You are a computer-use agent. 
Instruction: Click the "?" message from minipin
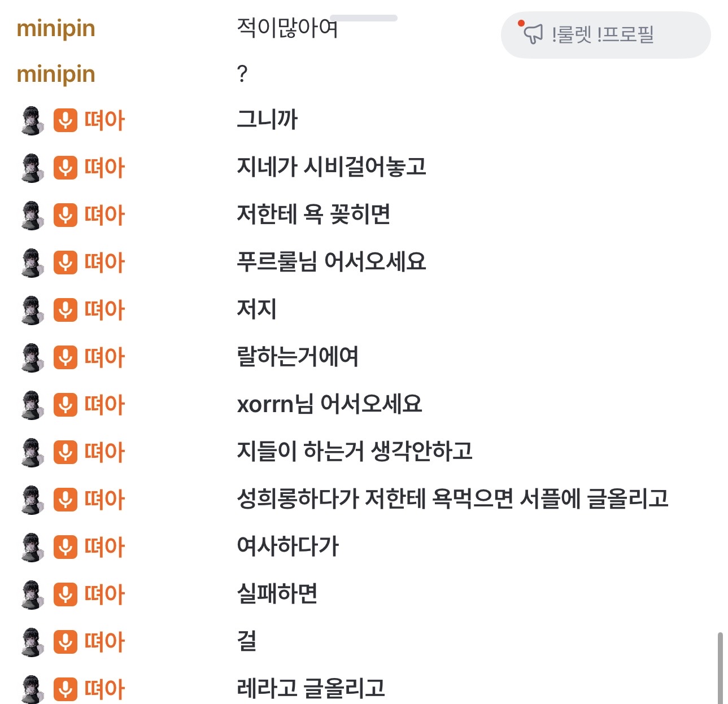pyautogui.click(x=242, y=74)
